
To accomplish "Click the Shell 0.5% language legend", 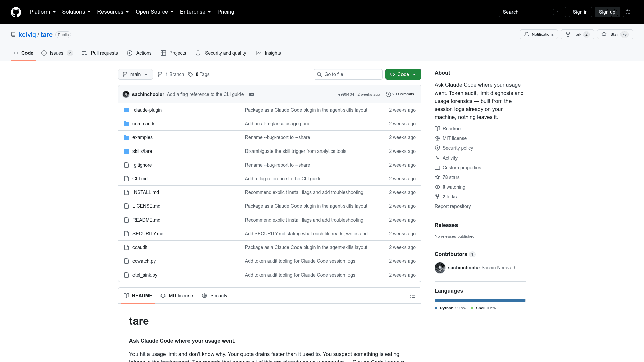I will pyautogui.click(x=483, y=308).
